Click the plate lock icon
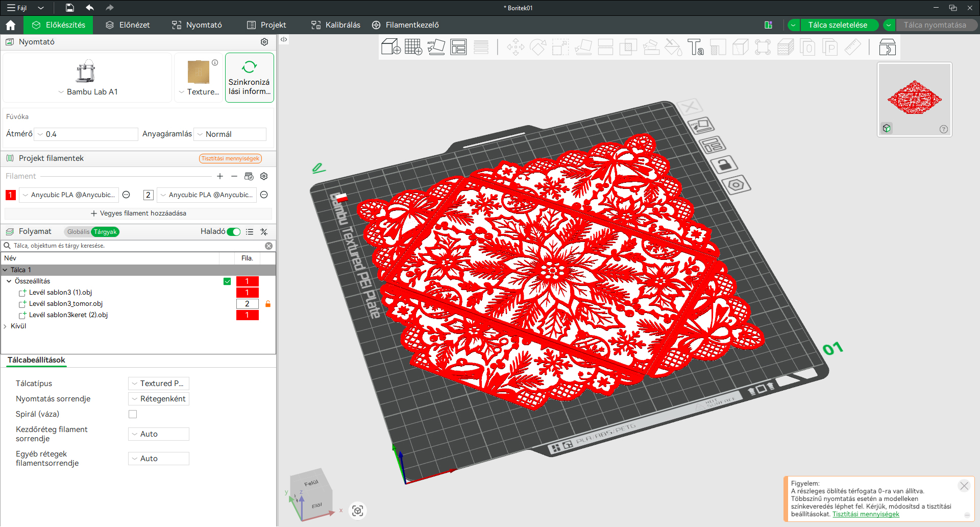Viewport: 980px width, 527px height. pos(724,164)
